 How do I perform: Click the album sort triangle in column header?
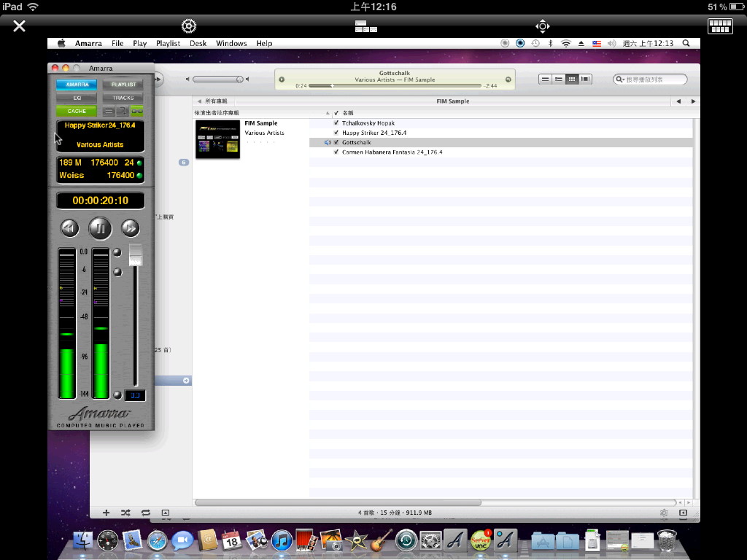pyautogui.click(x=328, y=113)
